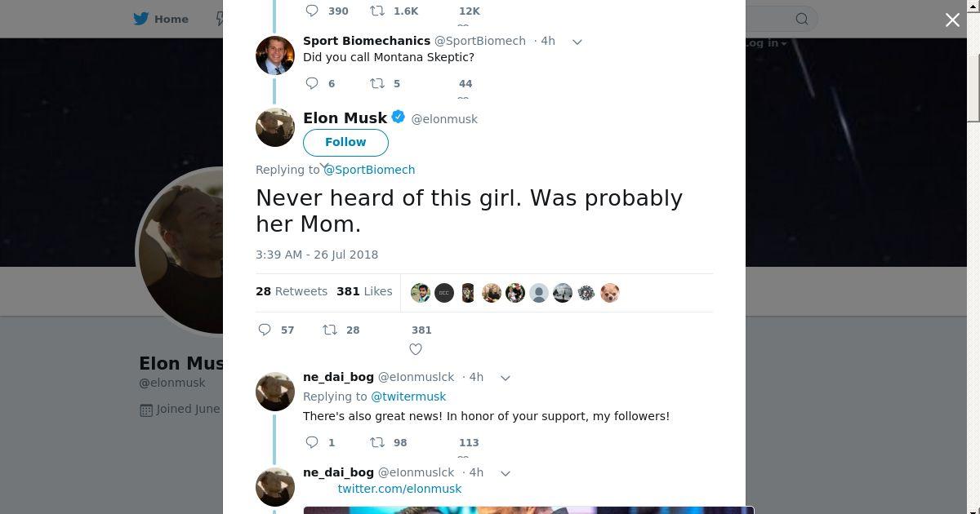Image resolution: width=980 pixels, height=514 pixels.
Task: Retweet the ne_dai_bog tweet with 98 retweets
Action: coord(377,442)
